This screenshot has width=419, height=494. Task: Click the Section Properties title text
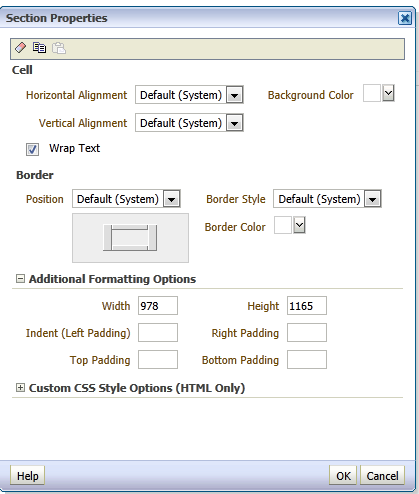click(x=57, y=18)
